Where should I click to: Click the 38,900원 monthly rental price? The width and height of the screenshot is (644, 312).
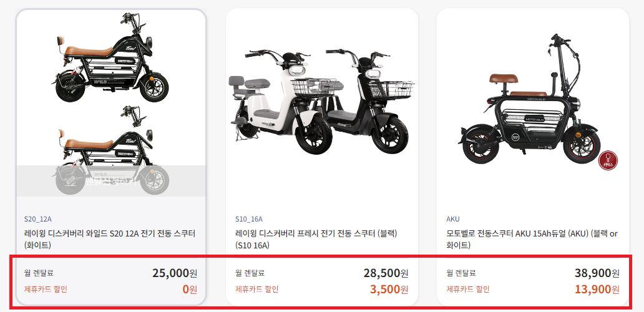(597, 273)
